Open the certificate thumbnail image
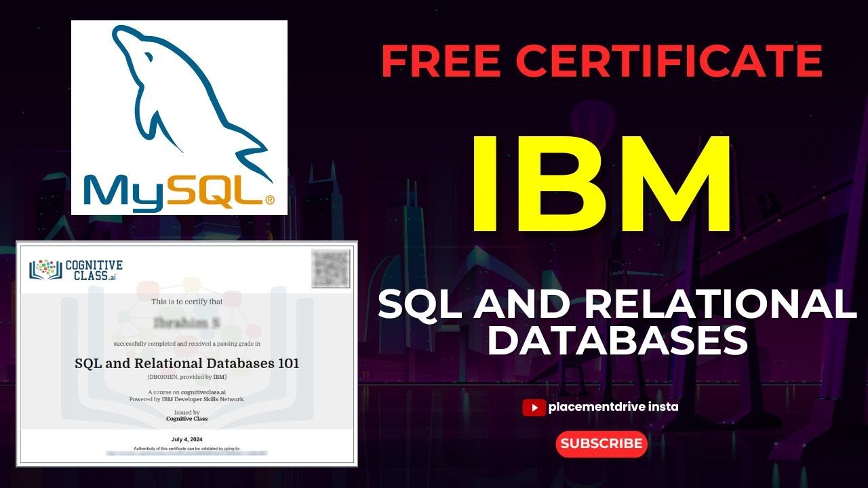The image size is (868, 488). coord(187,353)
